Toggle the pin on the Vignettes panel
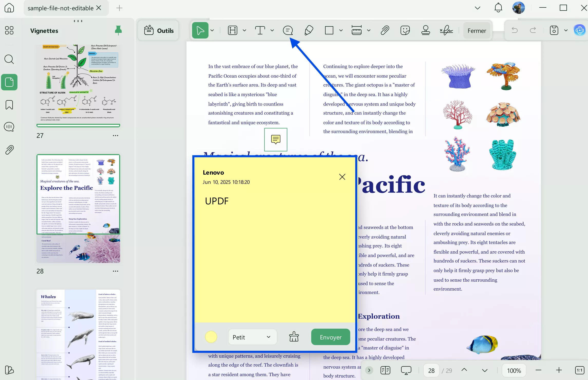The width and height of the screenshot is (588, 380). click(118, 30)
